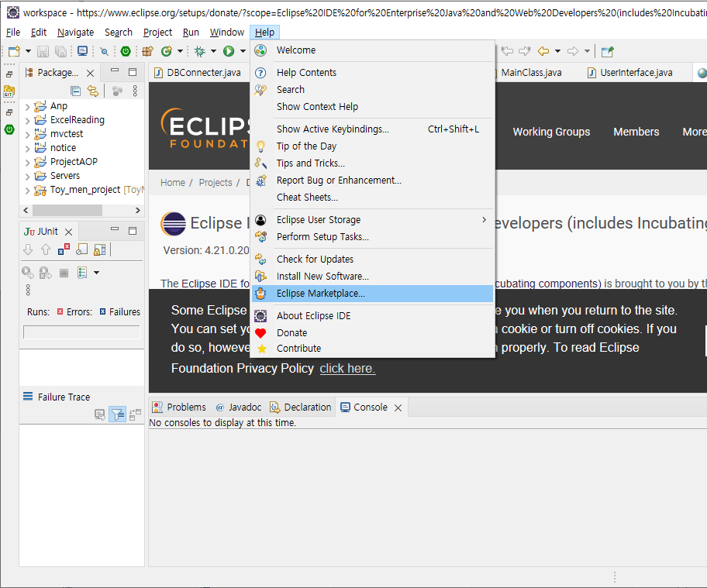Image resolution: width=707 pixels, height=588 pixels.
Task: Click JUnit Test Run History icon
Action: (82, 273)
